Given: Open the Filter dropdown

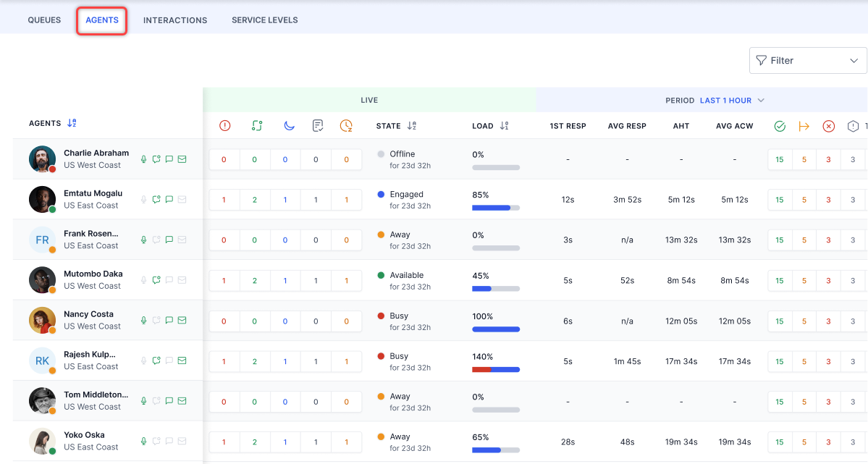Looking at the screenshot, I should [807, 61].
